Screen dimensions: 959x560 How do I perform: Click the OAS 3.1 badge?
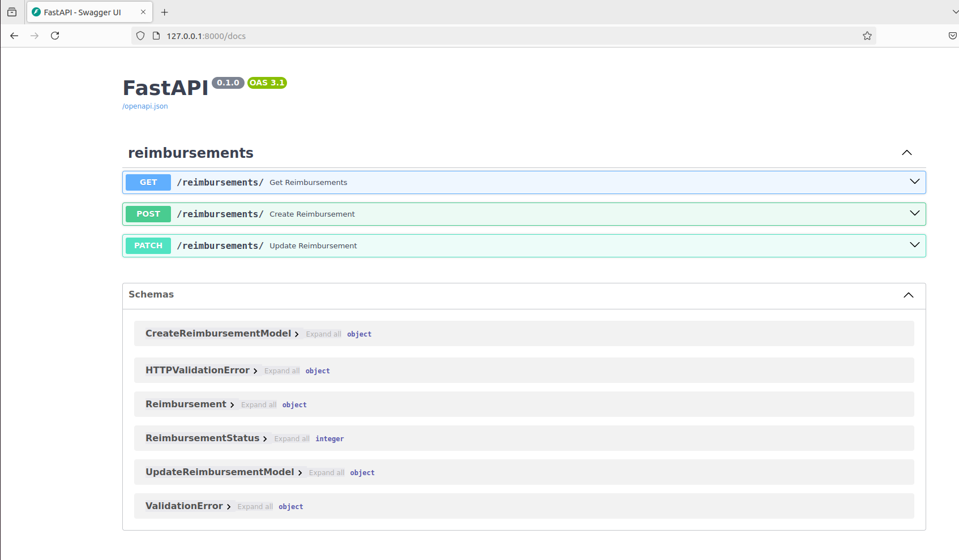(267, 83)
